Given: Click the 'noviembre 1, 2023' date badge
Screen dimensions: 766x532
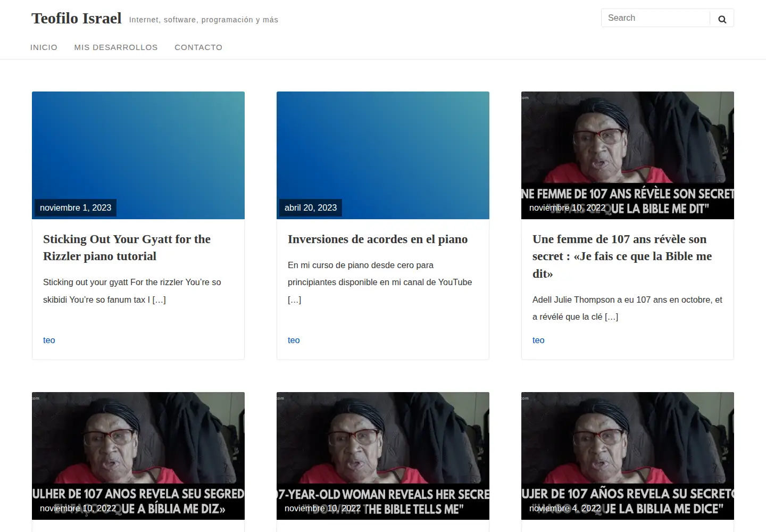Looking at the screenshot, I should 76,207.
